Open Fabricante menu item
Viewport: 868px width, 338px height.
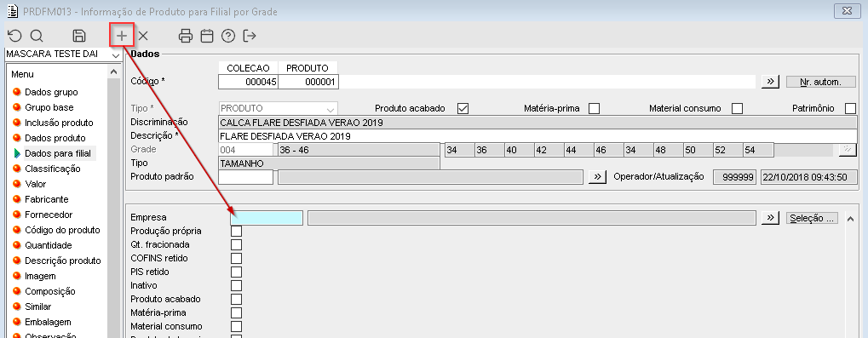[x=47, y=199]
